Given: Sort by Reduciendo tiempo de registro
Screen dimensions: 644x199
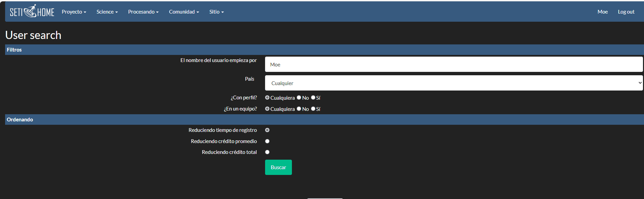Looking at the screenshot, I should 267,130.
